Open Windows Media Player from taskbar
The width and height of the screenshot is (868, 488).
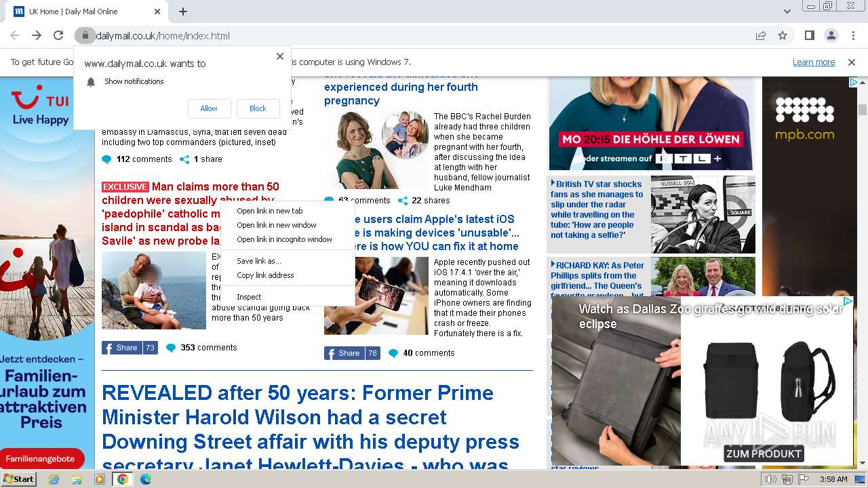point(100,479)
